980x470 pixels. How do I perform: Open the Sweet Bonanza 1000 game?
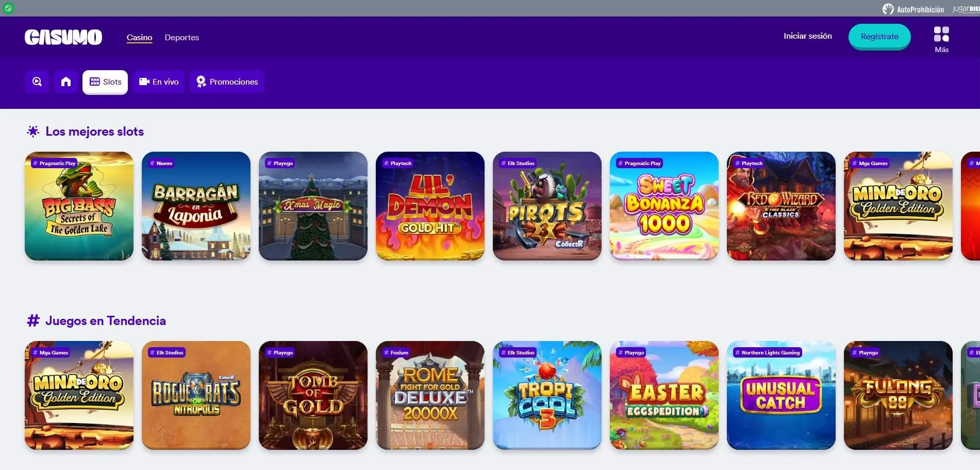pos(664,206)
